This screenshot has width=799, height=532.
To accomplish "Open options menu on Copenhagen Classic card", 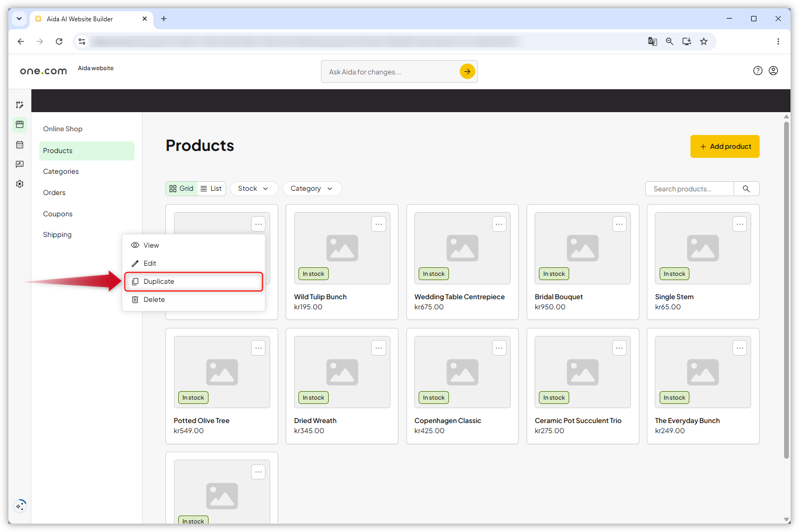I will [x=499, y=348].
